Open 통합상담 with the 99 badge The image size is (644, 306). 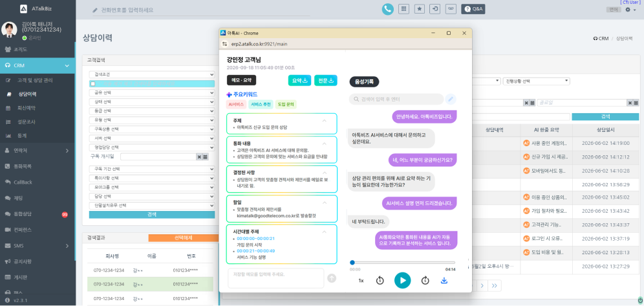tap(38, 213)
